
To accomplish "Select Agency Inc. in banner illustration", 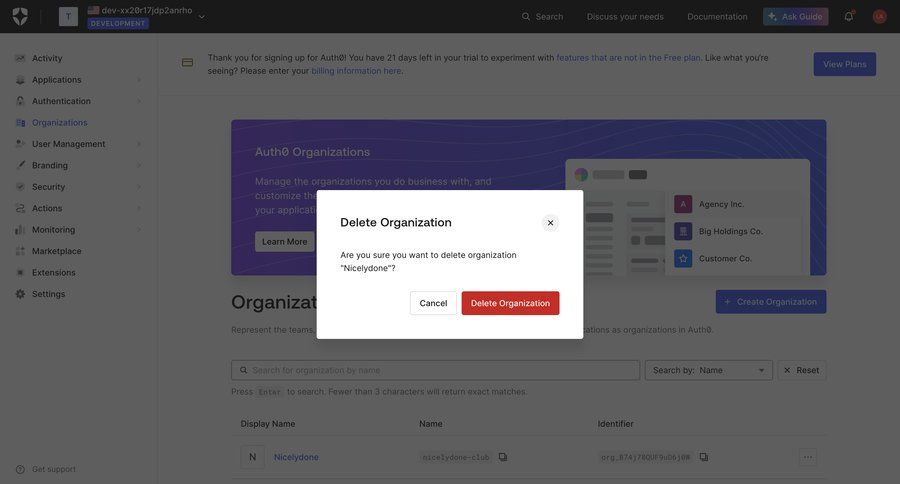I will point(721,204).
